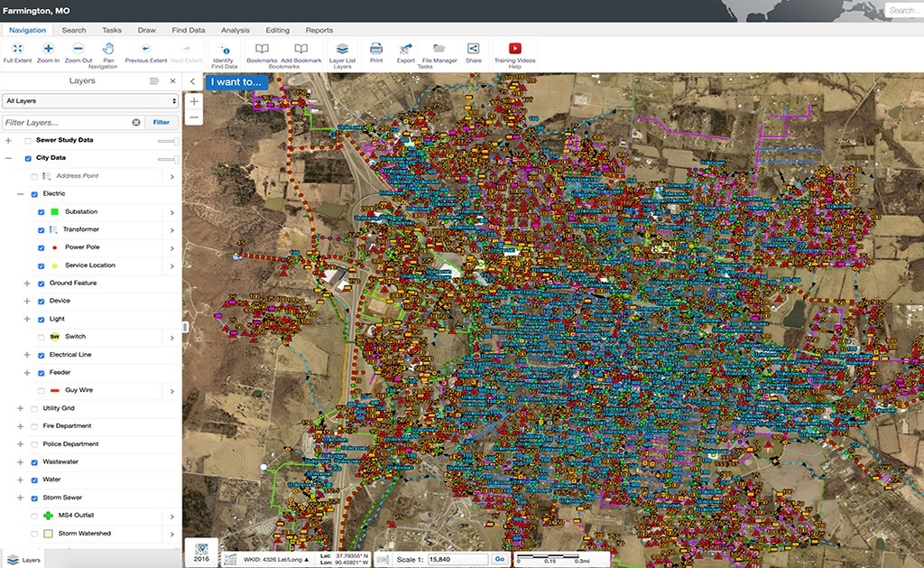Open the All Layers dropdown
924x568 pixels.
click(90, 101)
